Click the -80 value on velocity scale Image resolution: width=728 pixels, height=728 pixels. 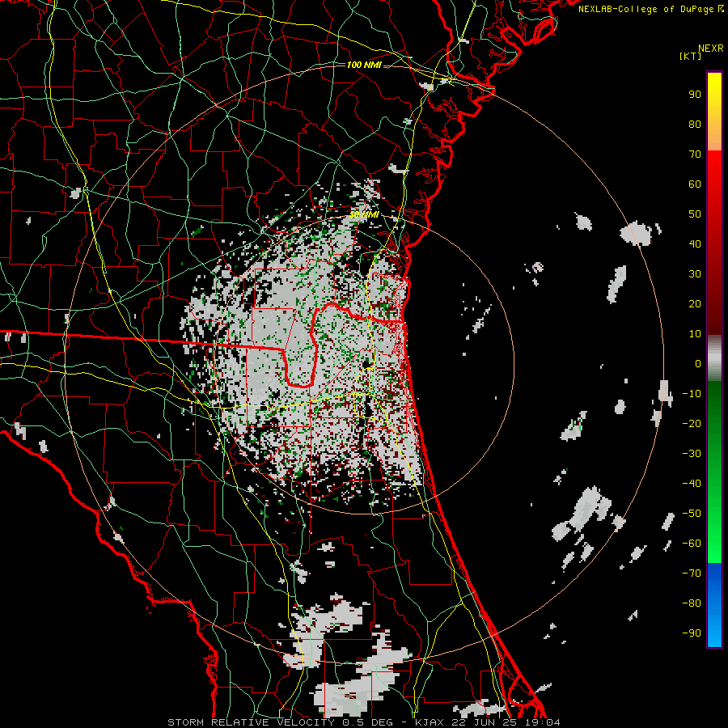coord(692,603)
